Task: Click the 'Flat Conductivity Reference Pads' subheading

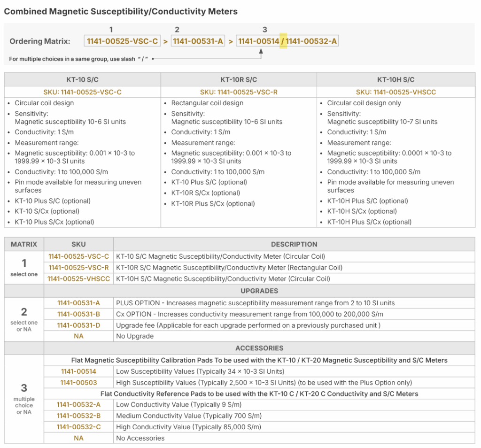Action: click(259, 394)
